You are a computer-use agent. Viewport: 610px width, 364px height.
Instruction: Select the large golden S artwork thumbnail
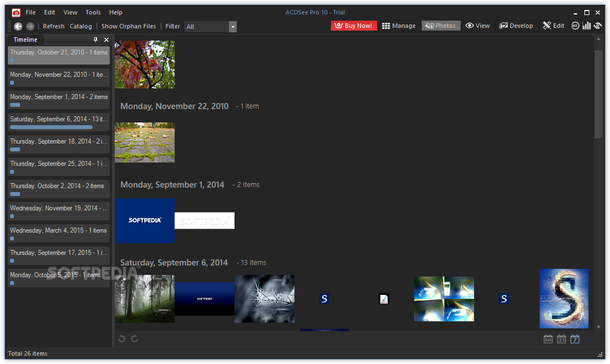pos(564,299)
